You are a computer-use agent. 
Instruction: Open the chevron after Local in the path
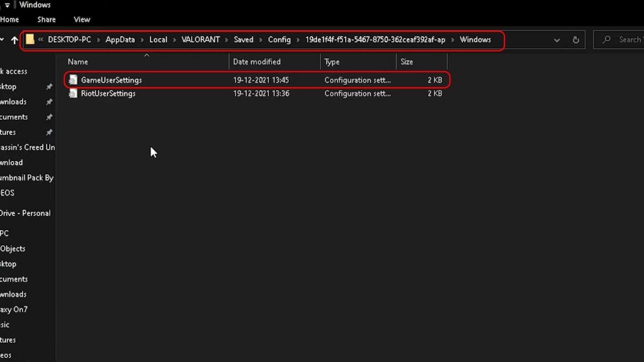pyautogui.click(x=175, y=40)
